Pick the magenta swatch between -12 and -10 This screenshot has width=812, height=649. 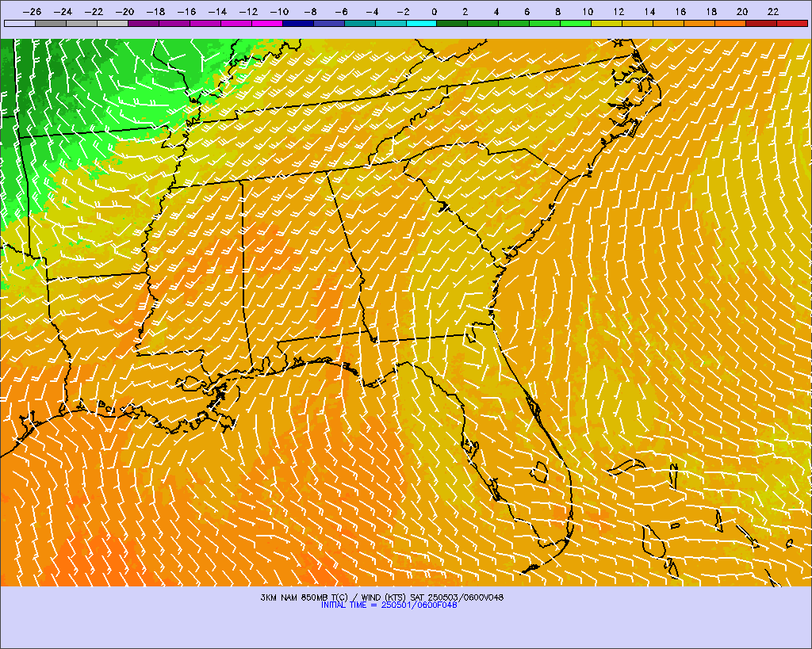pyautogui.click(x=267, y=23)
